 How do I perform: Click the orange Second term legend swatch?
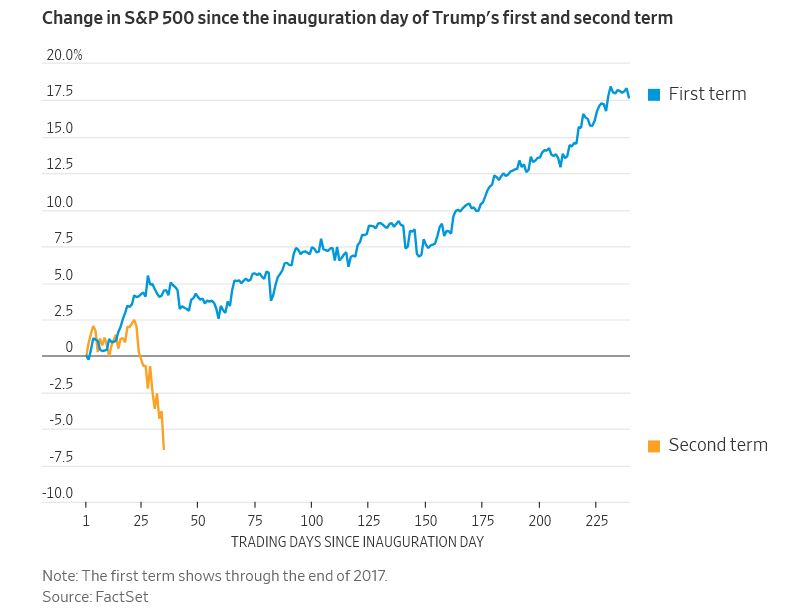(654, 445)
